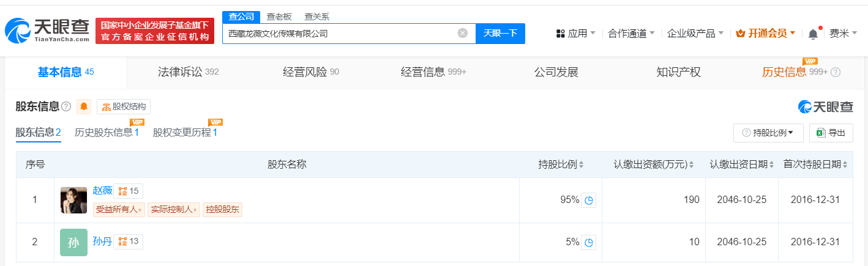Click the help icon next to 股东信息 heading

click(x=66, y=107)
